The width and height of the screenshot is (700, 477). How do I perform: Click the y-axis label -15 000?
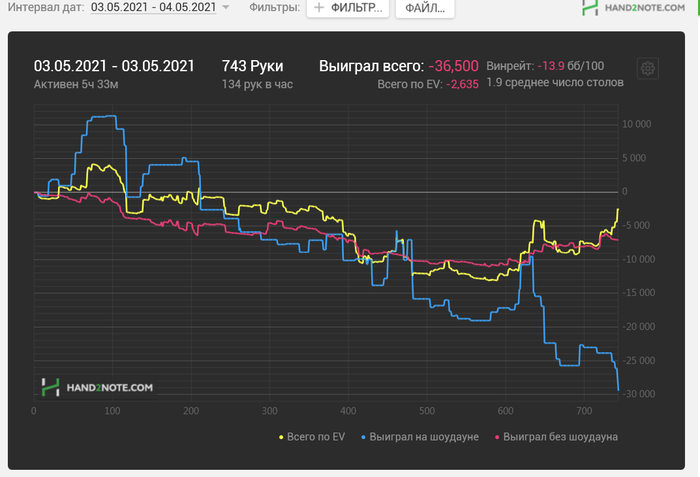pos(639,293)
